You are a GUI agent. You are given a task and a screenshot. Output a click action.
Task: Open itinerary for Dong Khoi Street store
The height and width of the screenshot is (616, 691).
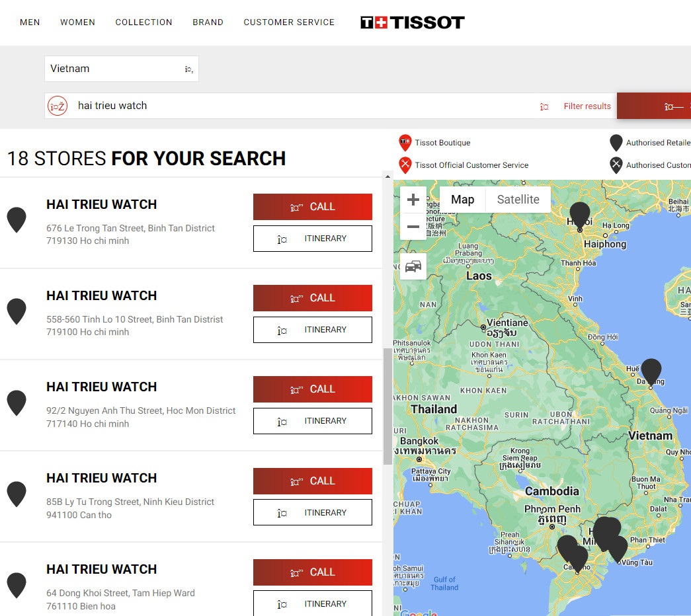pos(313,603)
